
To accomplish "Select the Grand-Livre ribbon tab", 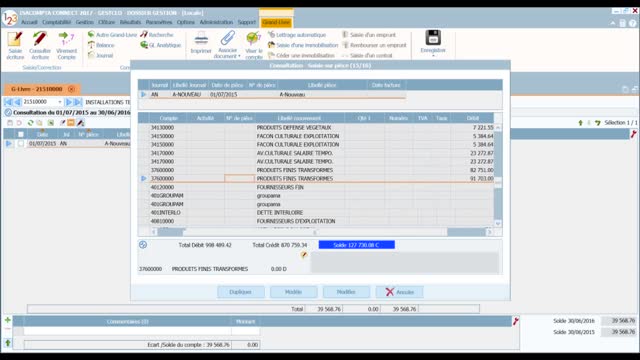I will (x=276, y=22).
